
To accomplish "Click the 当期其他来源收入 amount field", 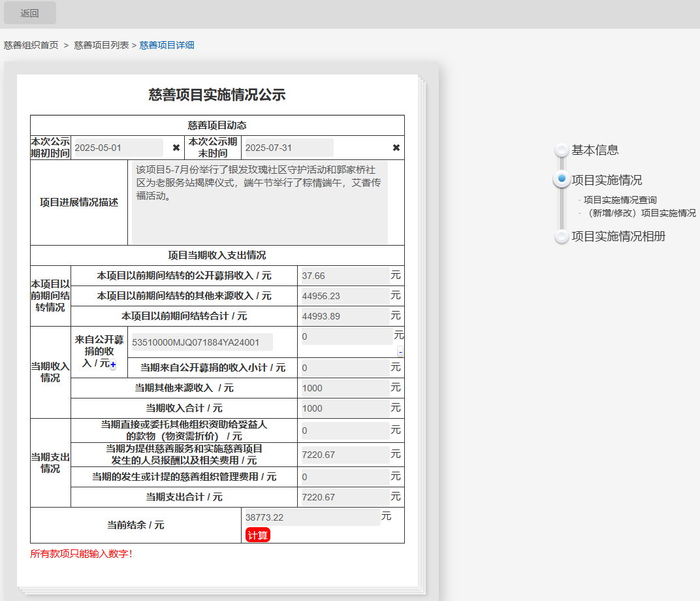I will click(x=345, y=388).
